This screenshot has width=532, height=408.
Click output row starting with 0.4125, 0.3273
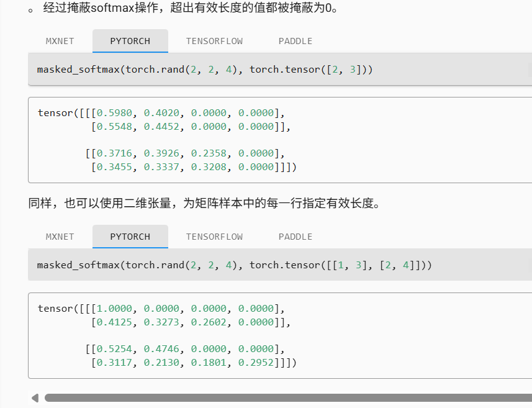point(191,322)
